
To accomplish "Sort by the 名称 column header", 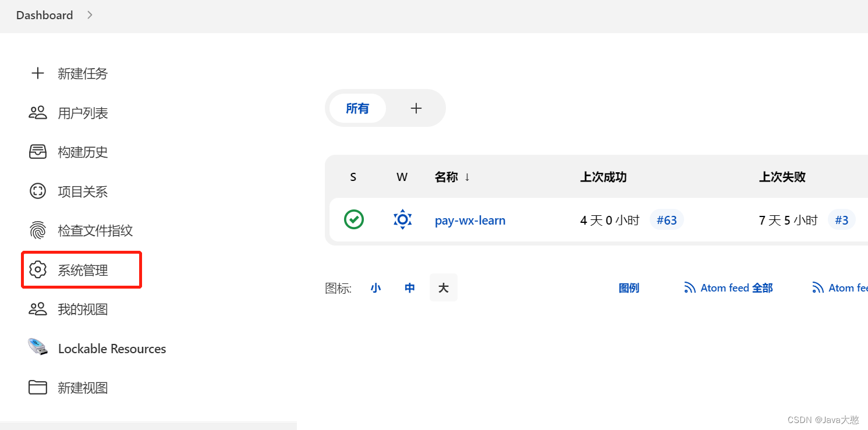I will (x=452, y=177).
